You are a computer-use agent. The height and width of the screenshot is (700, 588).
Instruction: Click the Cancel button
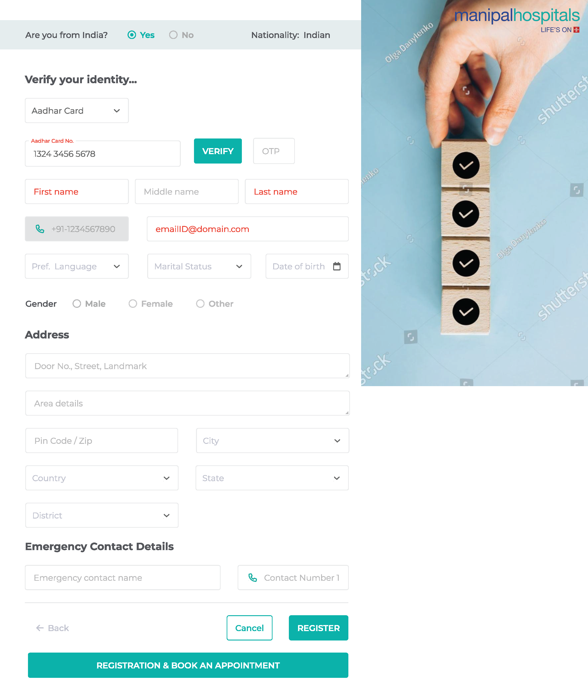coord(249,628)
